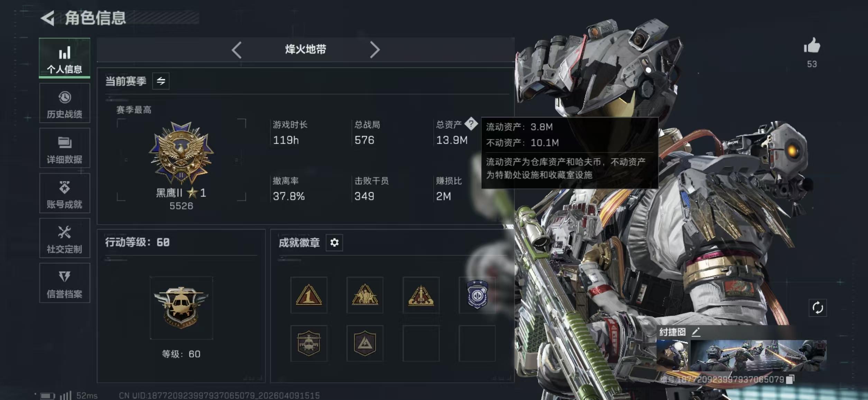Copy the player ID with the copy icon

(x=790, y=379)
